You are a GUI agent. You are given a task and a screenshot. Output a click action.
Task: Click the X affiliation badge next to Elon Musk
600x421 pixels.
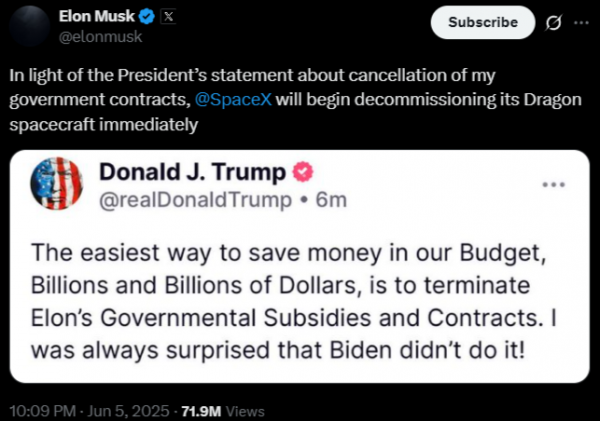pyautogui.click(x=169, y=17)
